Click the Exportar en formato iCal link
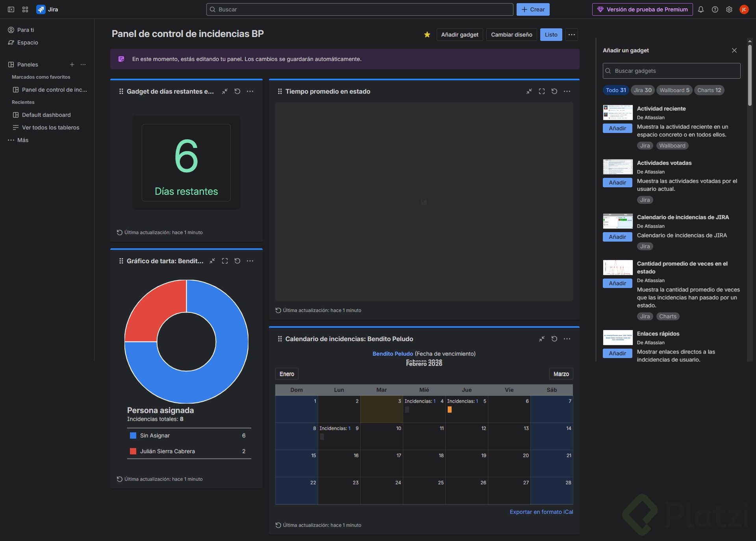 point(541,512)
